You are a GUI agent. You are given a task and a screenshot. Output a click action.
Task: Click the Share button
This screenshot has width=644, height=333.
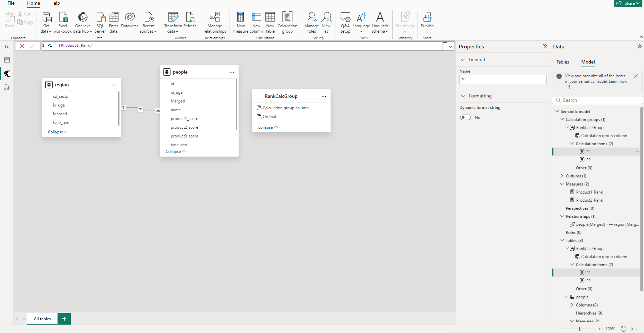(x=628, y=3)
